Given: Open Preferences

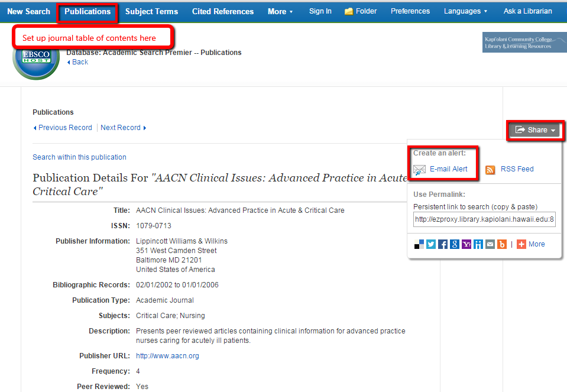Looking at the screenshot, I should click(410, 11).
